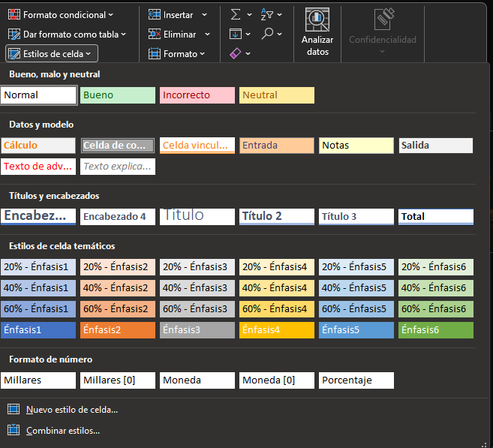Apply the Título 3 style
The height and width of the screenshot is (448, 493).
click(x=356, y=217)
